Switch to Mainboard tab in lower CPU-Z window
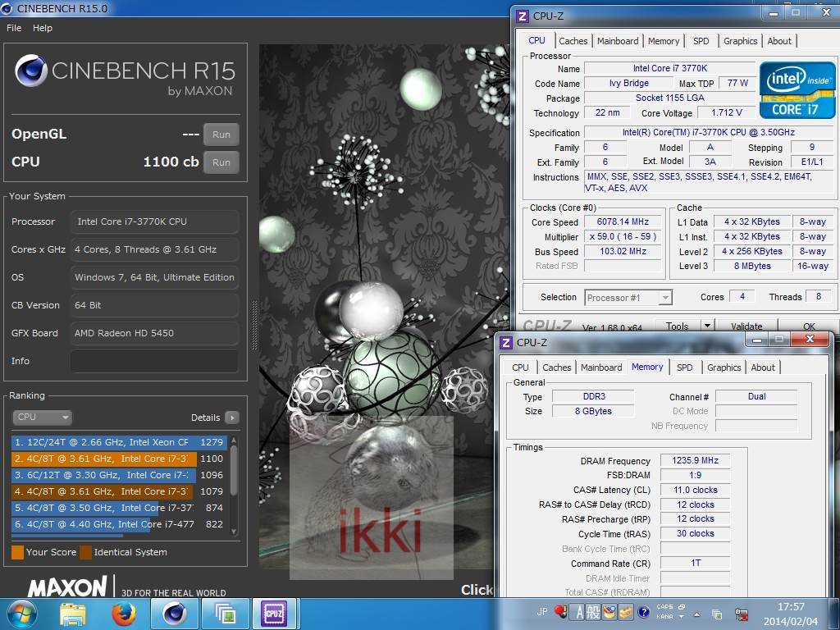The width and height of the screenshot is (840, 630). click(x=601, y=367)
